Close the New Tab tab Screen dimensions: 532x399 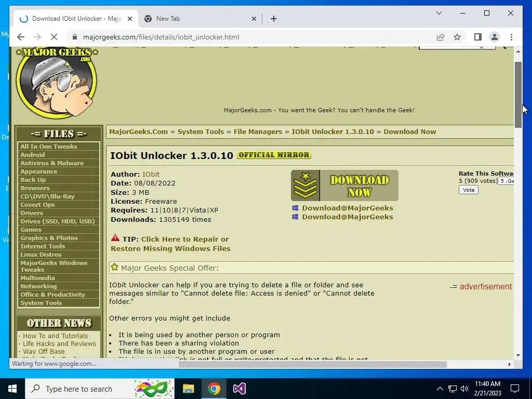click(254, 19)
